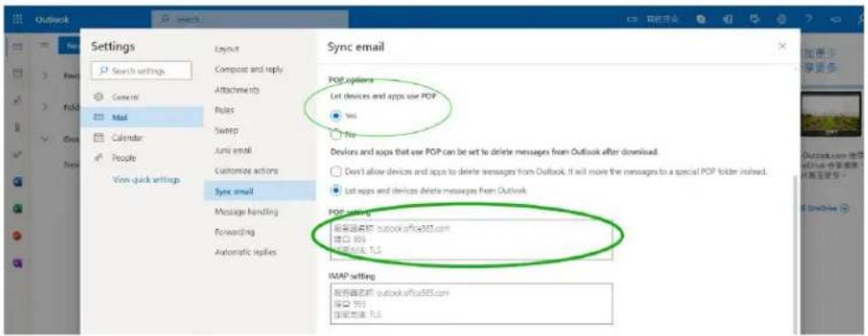Open Compose and reply settings

click(249, 69)
